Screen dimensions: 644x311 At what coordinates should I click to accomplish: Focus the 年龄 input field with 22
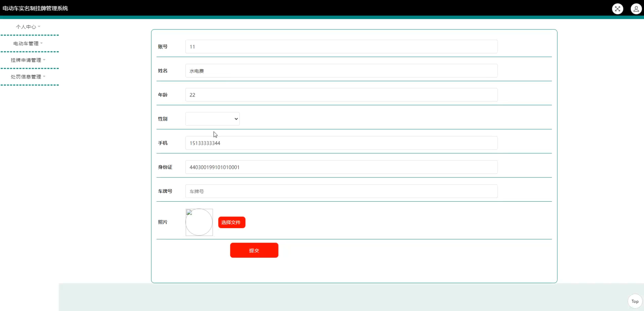pos(341,95)
